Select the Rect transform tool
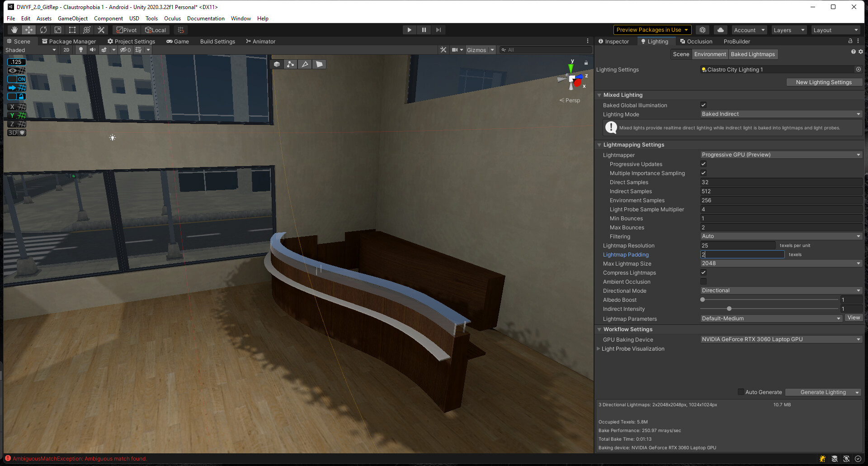This screenshot has height=466, width=868. [72, 29]
